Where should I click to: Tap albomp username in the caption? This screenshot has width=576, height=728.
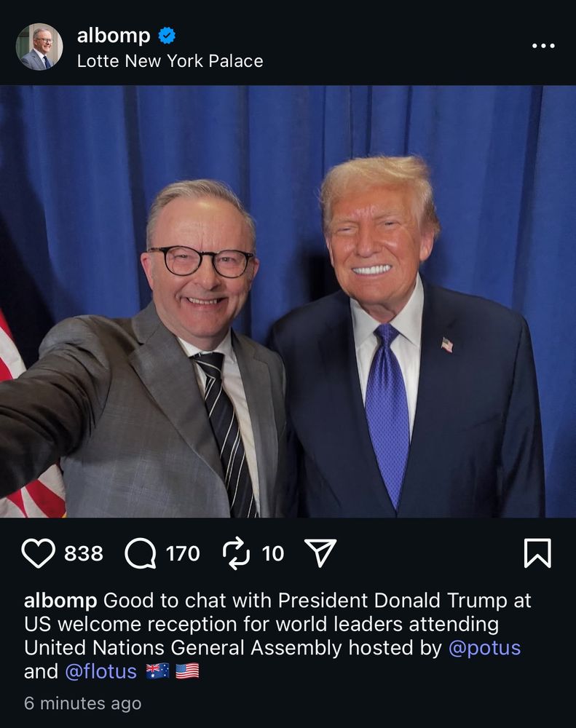click(60, 601)
